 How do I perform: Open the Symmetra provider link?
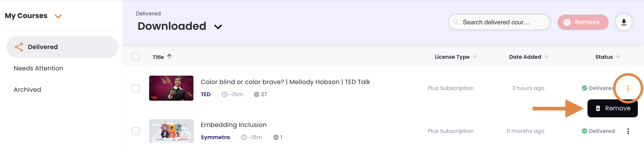coord(215,137)
